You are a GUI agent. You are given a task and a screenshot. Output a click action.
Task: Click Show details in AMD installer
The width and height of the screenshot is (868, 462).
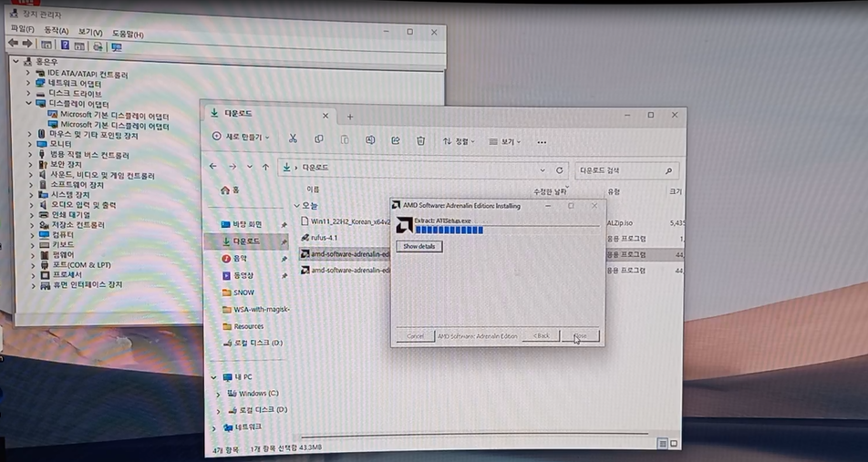coord(419,246)
